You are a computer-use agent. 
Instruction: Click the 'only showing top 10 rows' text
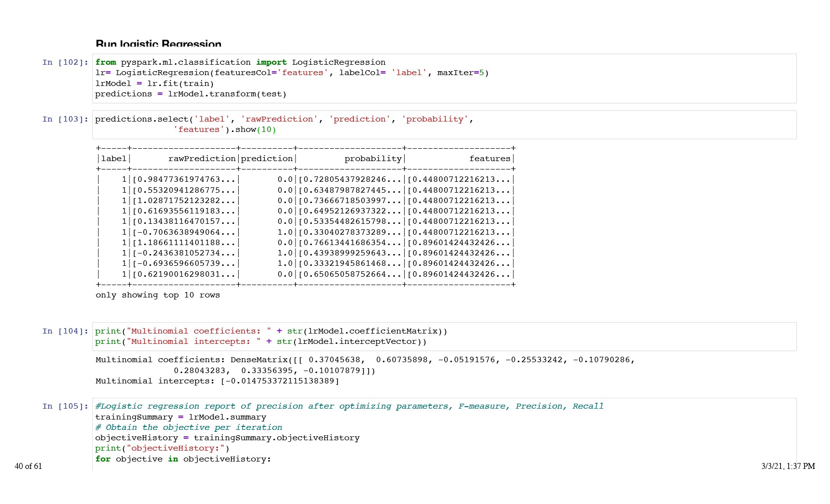click(158, 295)
